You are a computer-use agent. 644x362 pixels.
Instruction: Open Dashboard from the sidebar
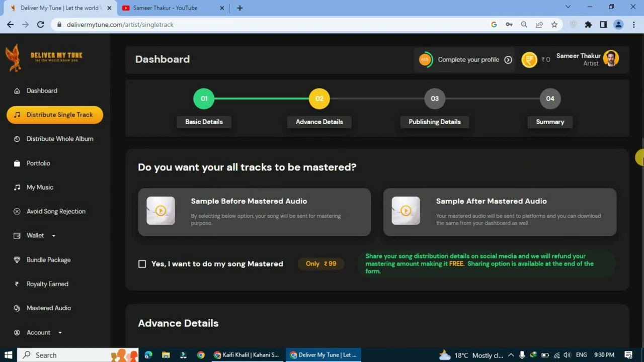[42, 90]
